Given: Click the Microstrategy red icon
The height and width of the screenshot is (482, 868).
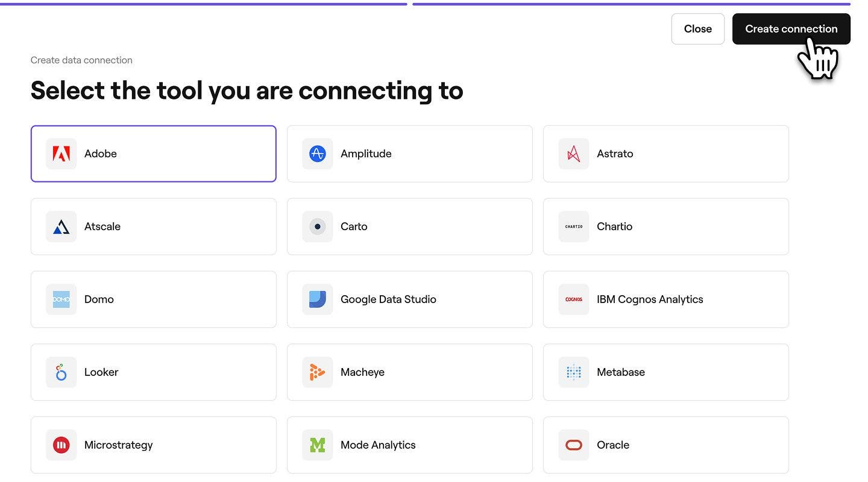Looking at the screenshot, I should click(61, 445).
